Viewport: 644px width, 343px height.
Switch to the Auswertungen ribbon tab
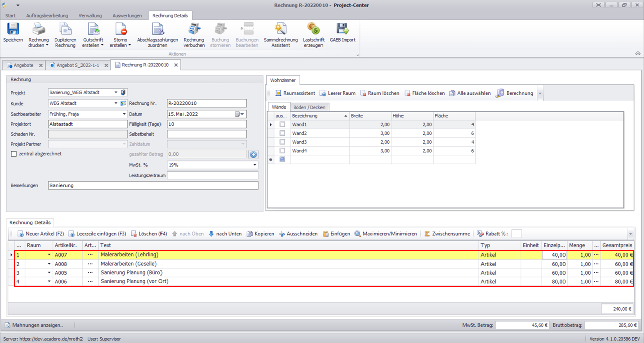[x=127, y=16]
